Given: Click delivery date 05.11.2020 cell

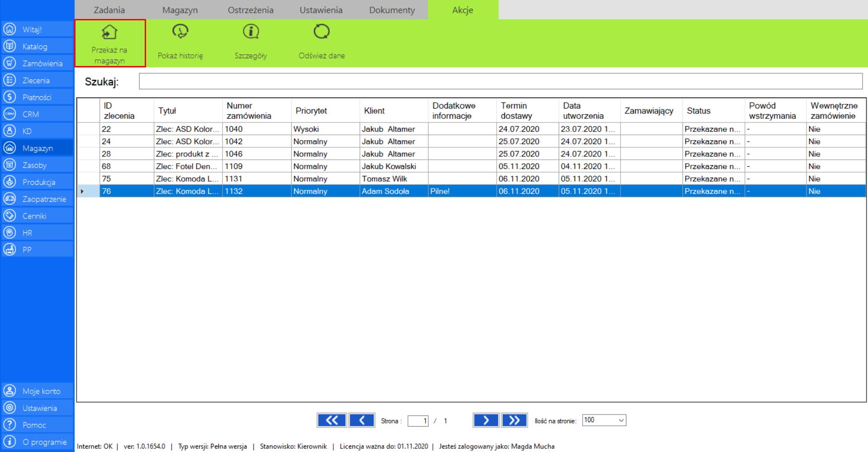Looking at the screenshot, I should coord(527,166).
